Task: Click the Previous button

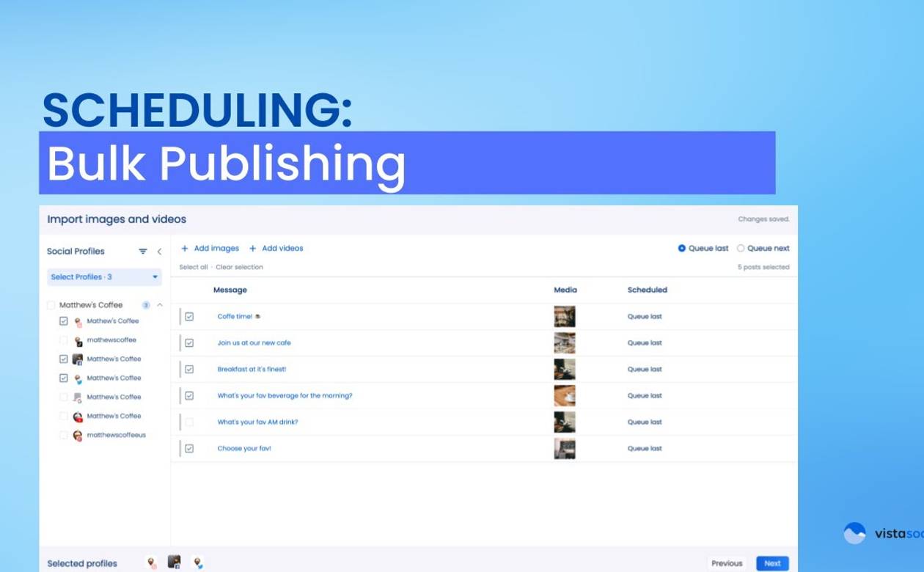Action: point(727,563)
